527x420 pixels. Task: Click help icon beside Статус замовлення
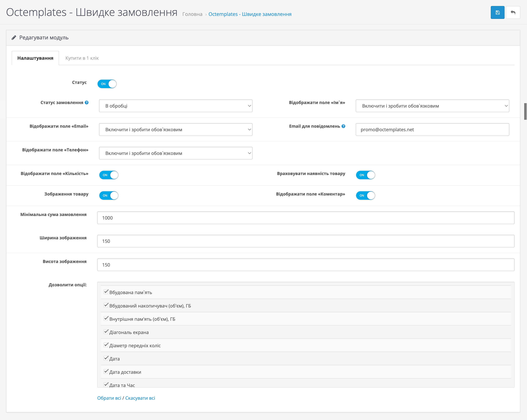(87, 103)
